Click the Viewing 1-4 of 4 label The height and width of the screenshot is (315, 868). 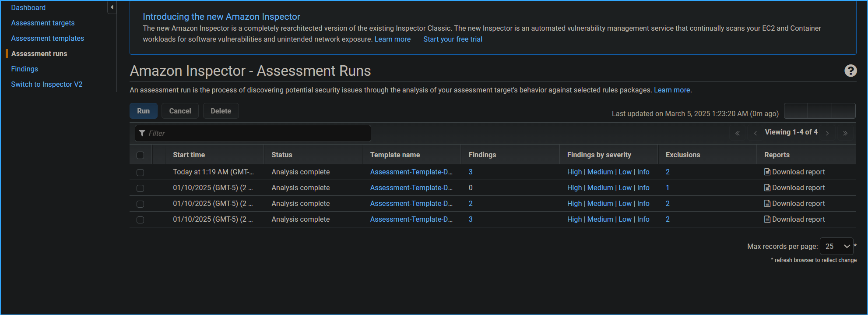coord(791,132)
